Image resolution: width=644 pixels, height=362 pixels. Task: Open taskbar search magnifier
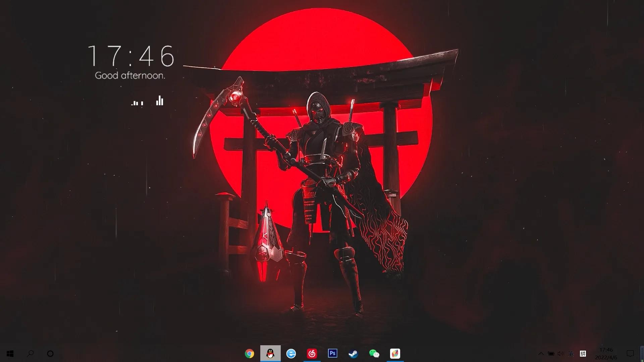[30, 354]
